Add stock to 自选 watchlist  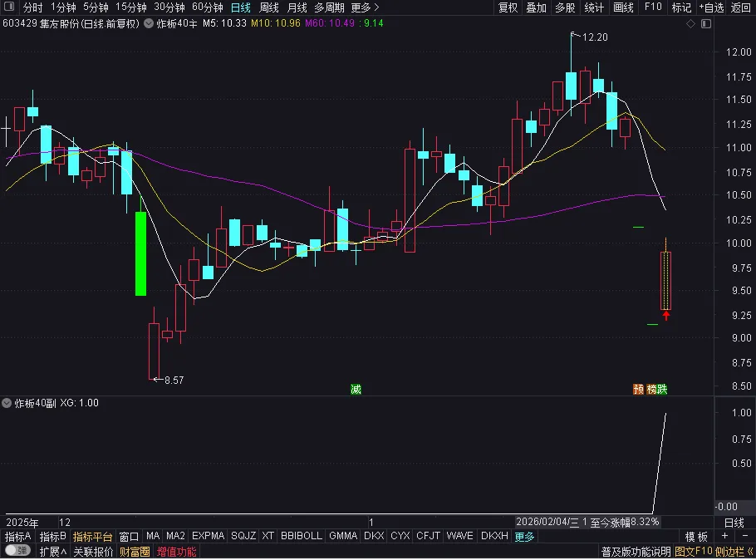click(x=712, y=7)
